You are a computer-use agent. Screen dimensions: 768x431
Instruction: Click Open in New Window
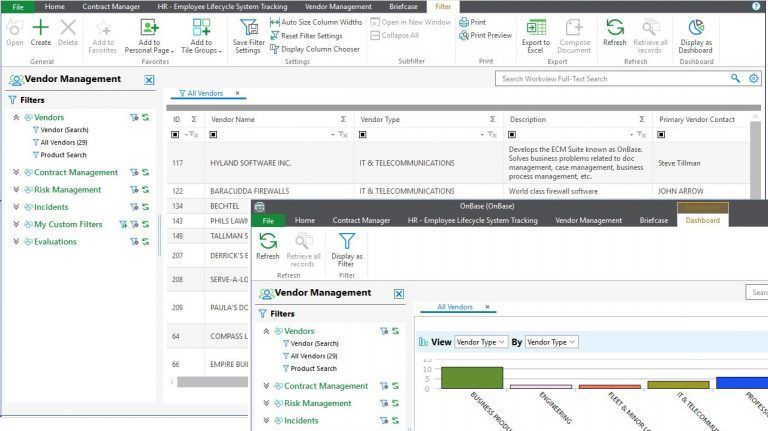tap(410, 22)
